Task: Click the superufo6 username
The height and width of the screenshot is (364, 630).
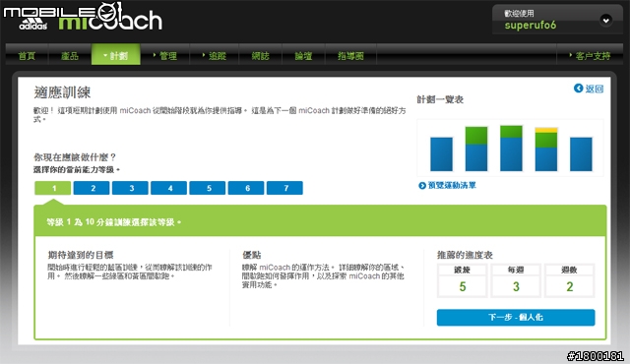Action: (x=531, y=26)
